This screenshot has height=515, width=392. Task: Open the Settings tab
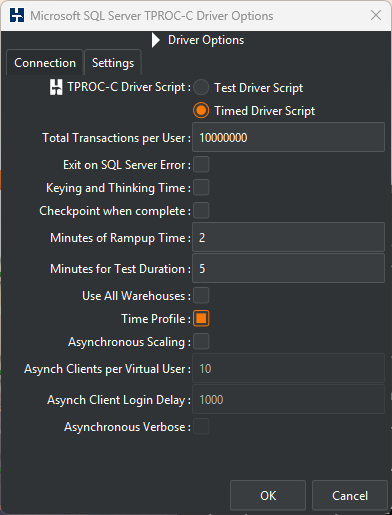click(113, 63)
